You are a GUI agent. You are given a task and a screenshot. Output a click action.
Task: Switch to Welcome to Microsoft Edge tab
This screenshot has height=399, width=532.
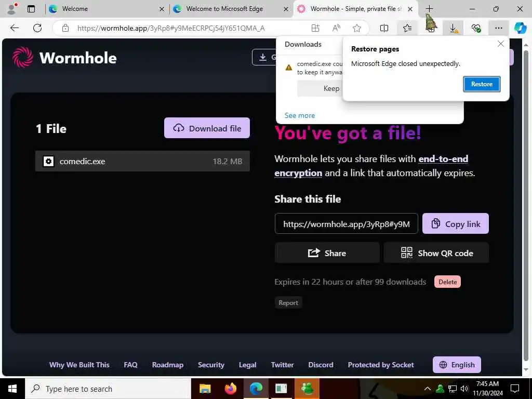231,9
